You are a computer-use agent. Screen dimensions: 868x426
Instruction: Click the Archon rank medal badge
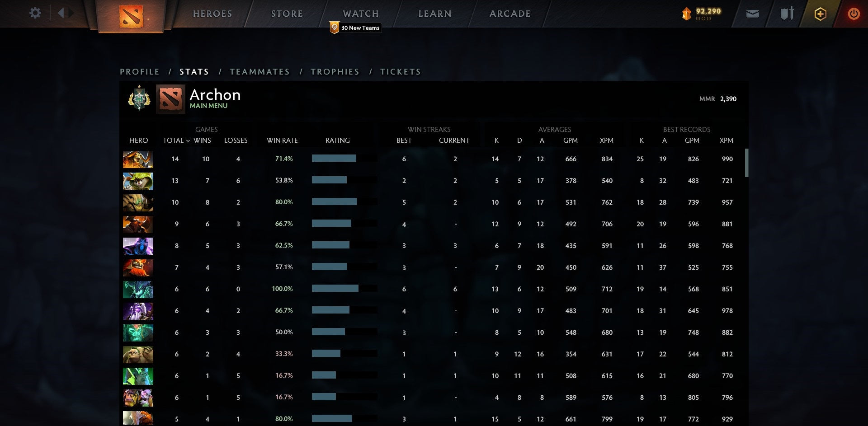(x=139, y=98)
